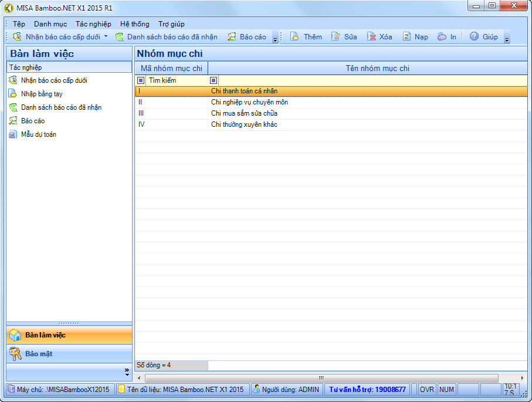Image resolution: width=532 pixels, height=402 pixels.
Task: Open the Danh mục menu
Action: [50, 23]
